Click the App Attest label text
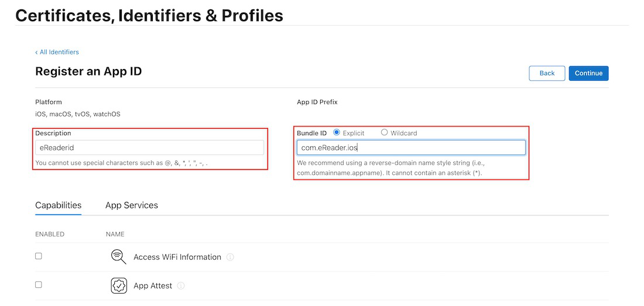Screen dimensions: 644x306 tap(153, 286)
